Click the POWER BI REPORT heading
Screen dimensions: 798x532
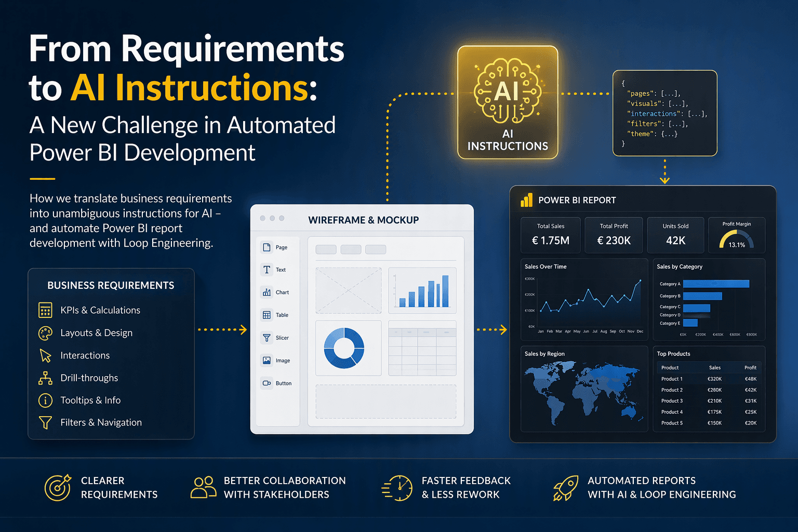pyautogui.click(x=577, y=201)
